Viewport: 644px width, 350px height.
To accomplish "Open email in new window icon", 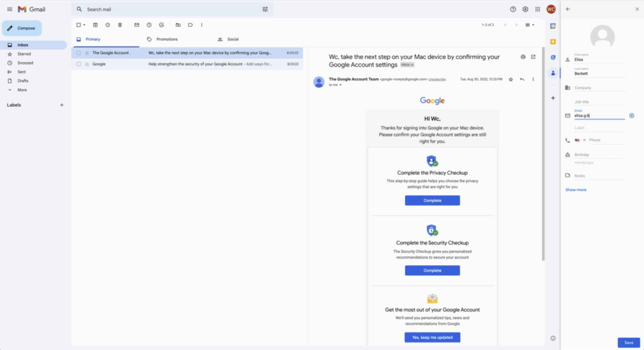I will (x=533, y=57).
